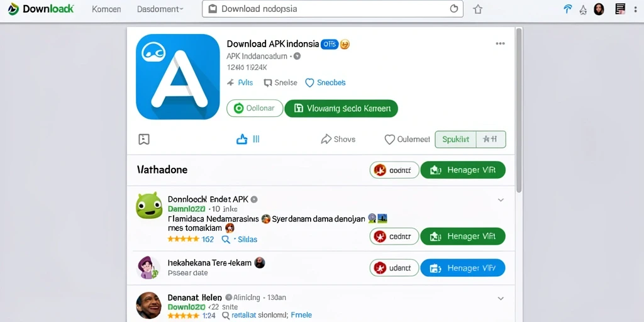Click the Shovs share button

(x=338, y=139)
